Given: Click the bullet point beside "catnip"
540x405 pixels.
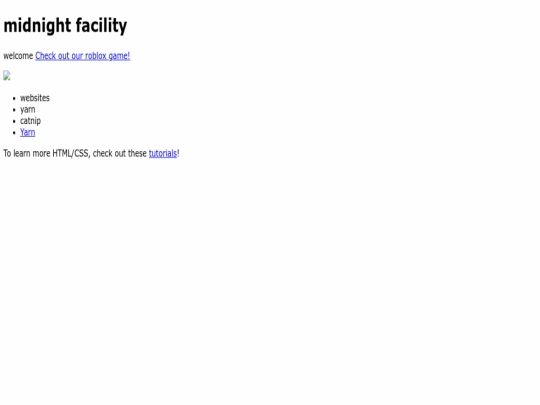Looking at the screenshot, I should pyautogui.click(x=14, y=121).
